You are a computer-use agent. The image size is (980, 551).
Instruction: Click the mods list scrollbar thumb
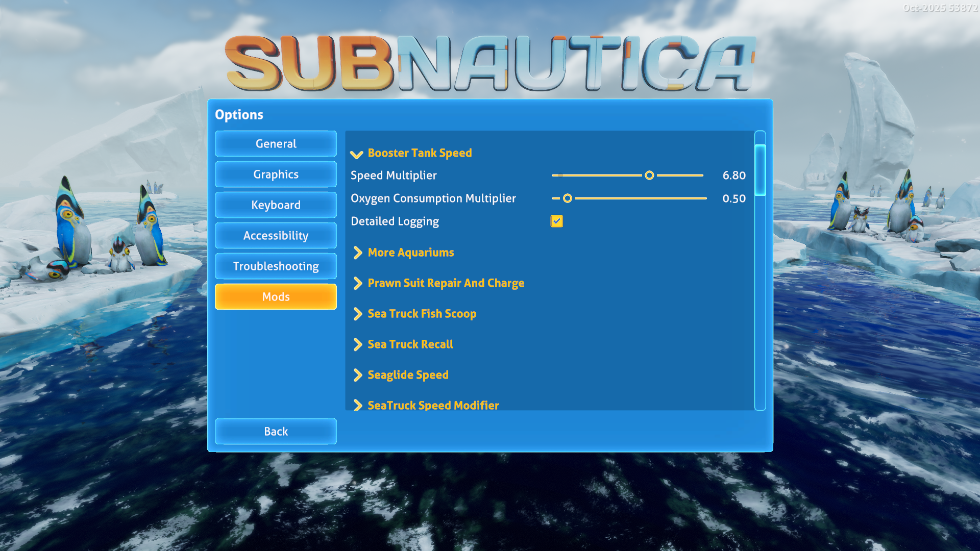(x=760, y=170)
